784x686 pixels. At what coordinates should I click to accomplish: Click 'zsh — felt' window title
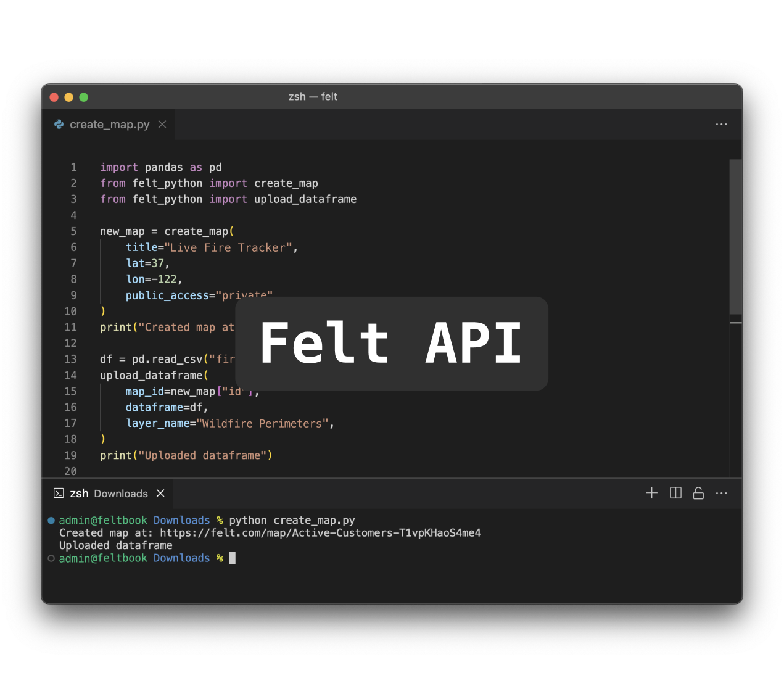[x=313, y=97]
